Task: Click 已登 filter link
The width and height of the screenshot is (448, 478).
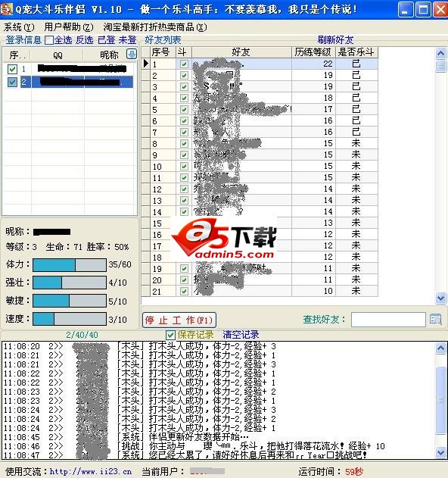Action: (107, 40)
